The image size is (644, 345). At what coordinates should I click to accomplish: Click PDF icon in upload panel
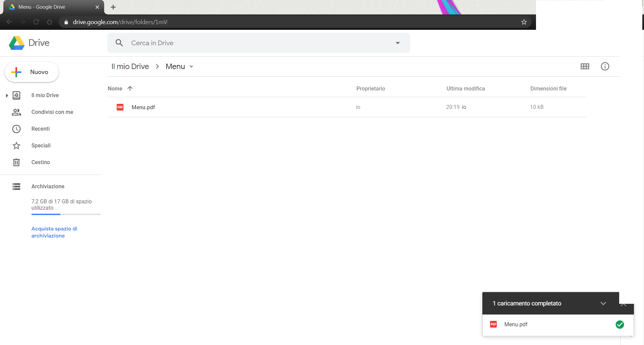pos(493,324)
